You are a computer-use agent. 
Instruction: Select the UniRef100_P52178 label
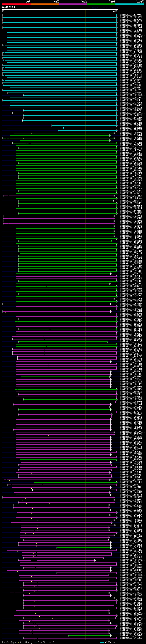(x=131, y=440)
